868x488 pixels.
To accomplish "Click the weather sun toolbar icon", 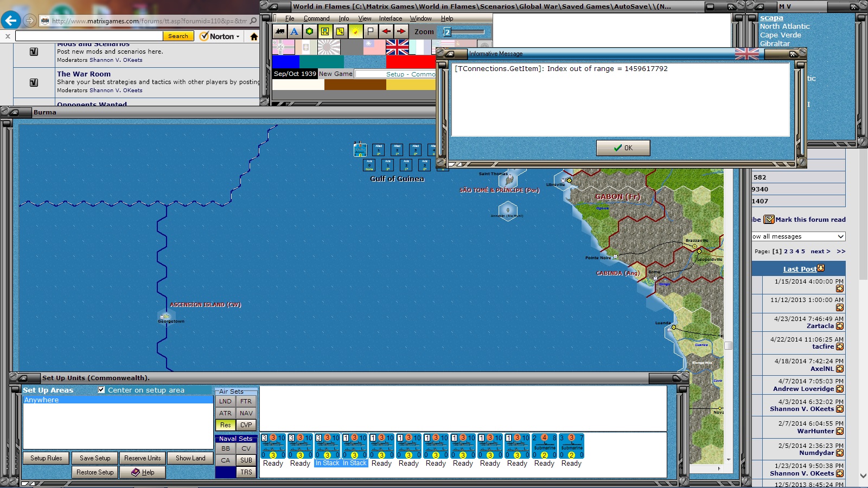I will 355,31.
